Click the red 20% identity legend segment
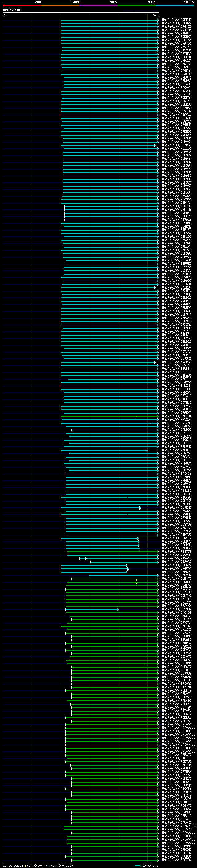197x868 pixels. (22, 6)
